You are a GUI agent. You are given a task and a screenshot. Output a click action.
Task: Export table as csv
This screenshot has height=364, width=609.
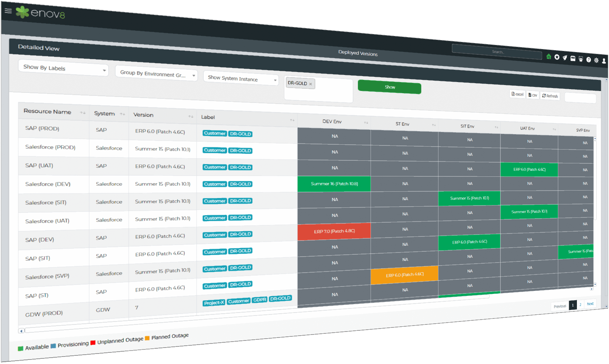(x=533, y=95)
